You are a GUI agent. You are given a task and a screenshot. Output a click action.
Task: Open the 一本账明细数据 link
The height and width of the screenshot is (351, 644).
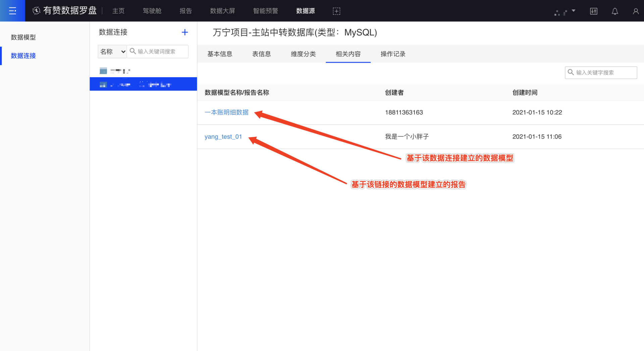tap(226, 112)
